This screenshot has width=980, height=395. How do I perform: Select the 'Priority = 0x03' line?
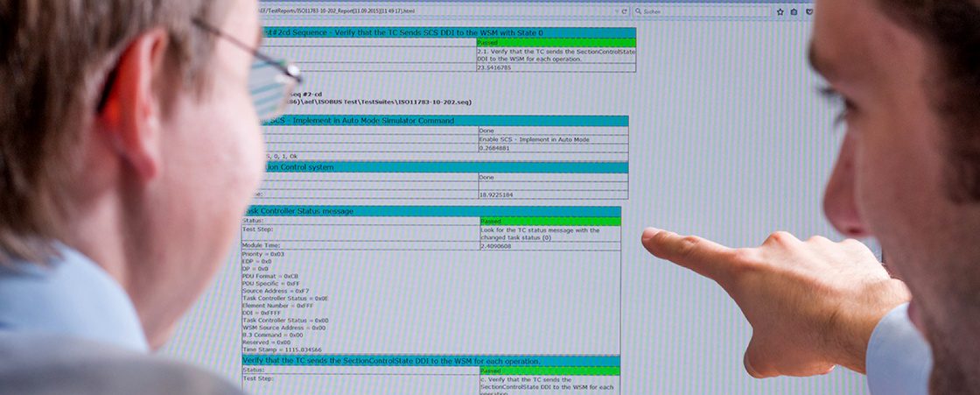[x=263, y=255]
